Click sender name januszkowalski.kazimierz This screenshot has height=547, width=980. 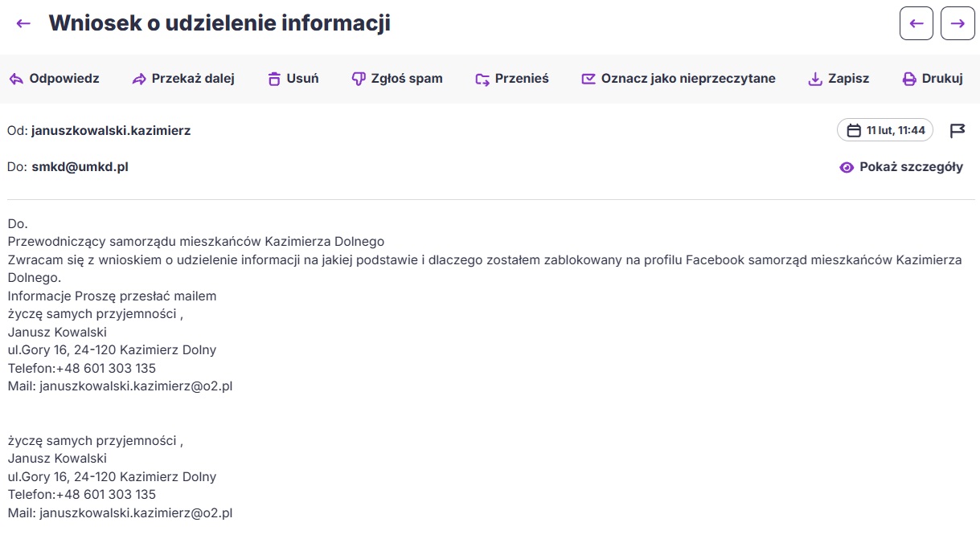tap(111, 130)
